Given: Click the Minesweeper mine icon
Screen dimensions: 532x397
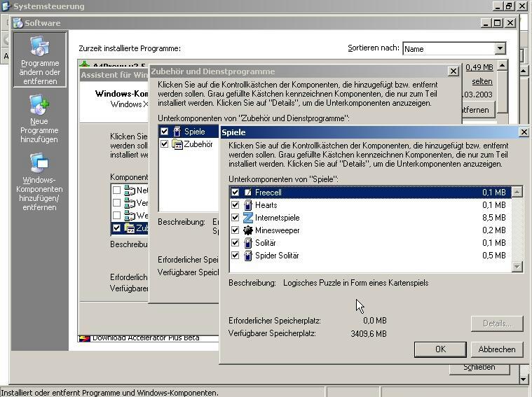Looking at the screenshot, I should pos(248,230).
